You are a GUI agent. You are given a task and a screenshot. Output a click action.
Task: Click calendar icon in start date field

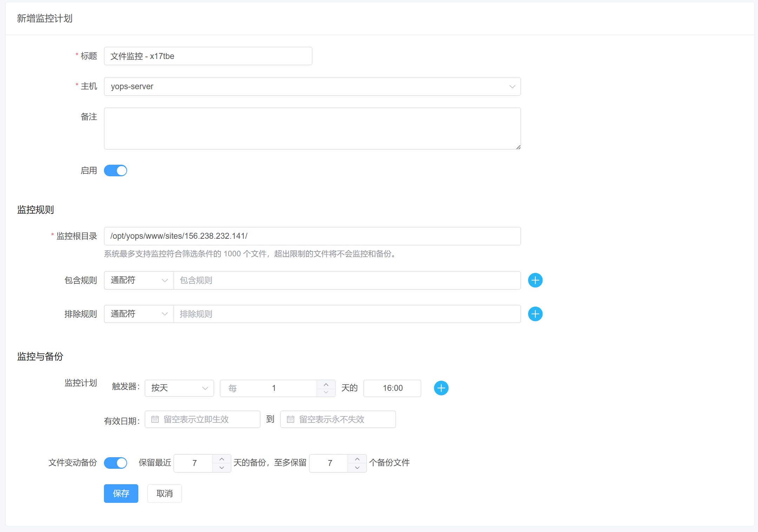click(155, 419)
